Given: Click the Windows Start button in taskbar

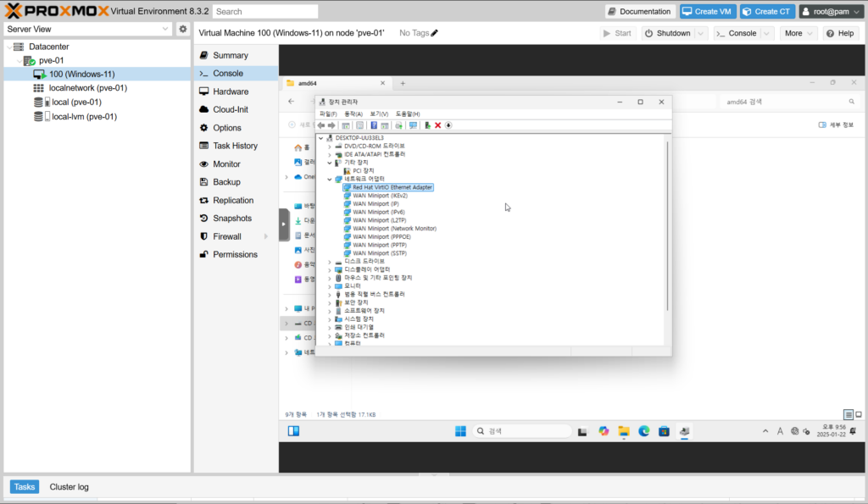Looking at the screenshot, I should point(460,431).
